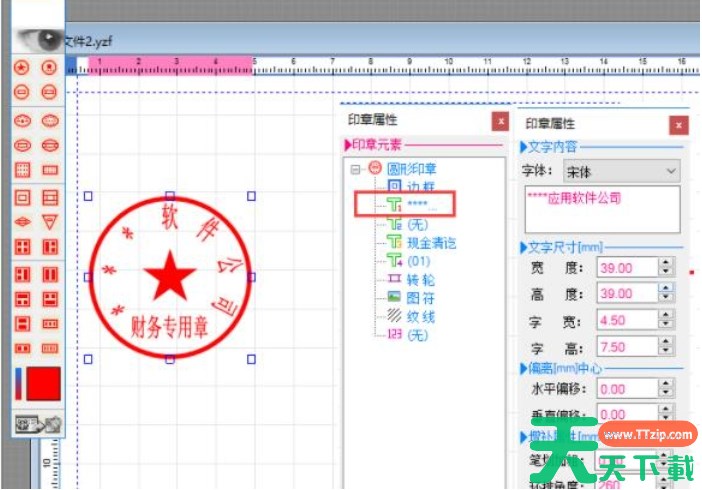This screenshot has height=490, width=702.
Task: Click the tool icon below the red swatch
Action: pos(36,424)
